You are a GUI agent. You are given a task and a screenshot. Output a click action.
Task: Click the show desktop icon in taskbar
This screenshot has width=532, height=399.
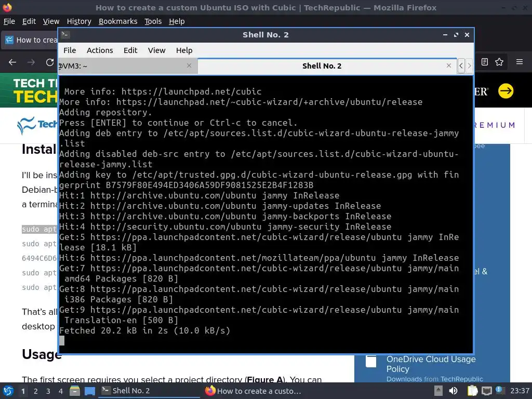pos(90,391)
